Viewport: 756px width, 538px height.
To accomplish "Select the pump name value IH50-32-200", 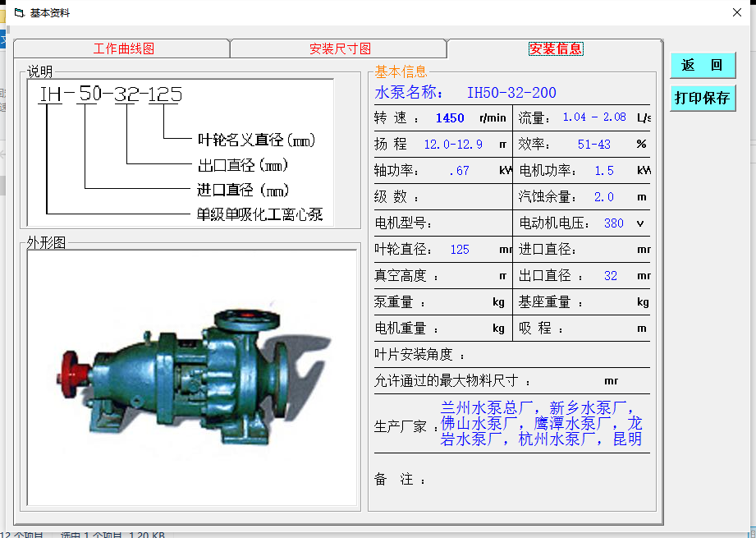I will [511, 93].
